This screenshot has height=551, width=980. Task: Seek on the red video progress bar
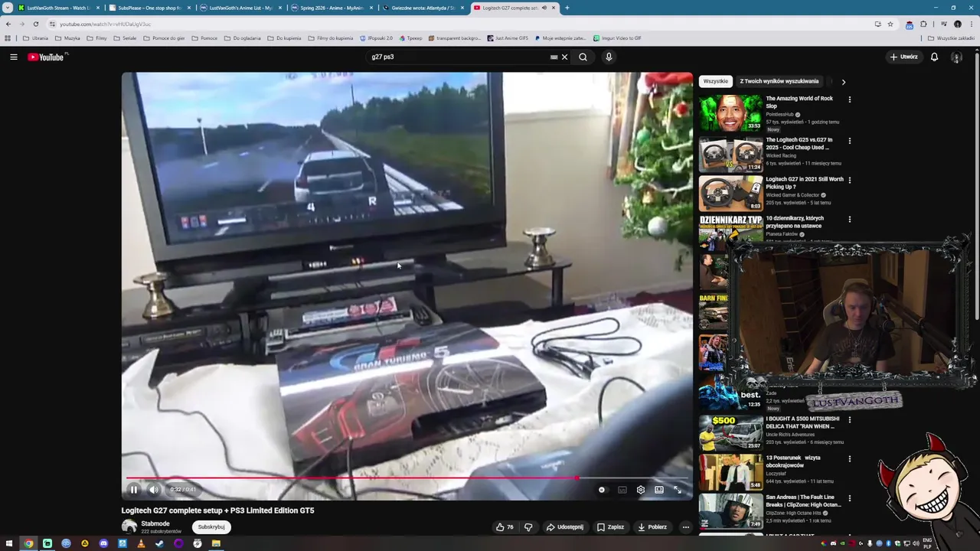pyautogui.click(x=407, y=478)
